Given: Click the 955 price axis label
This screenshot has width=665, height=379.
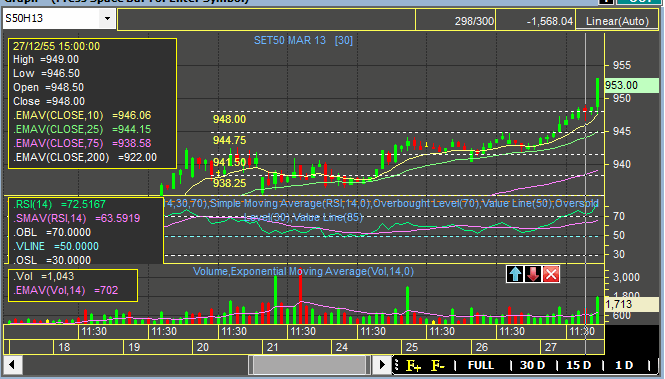Looking at the screenshot, I should coord(622,65).
